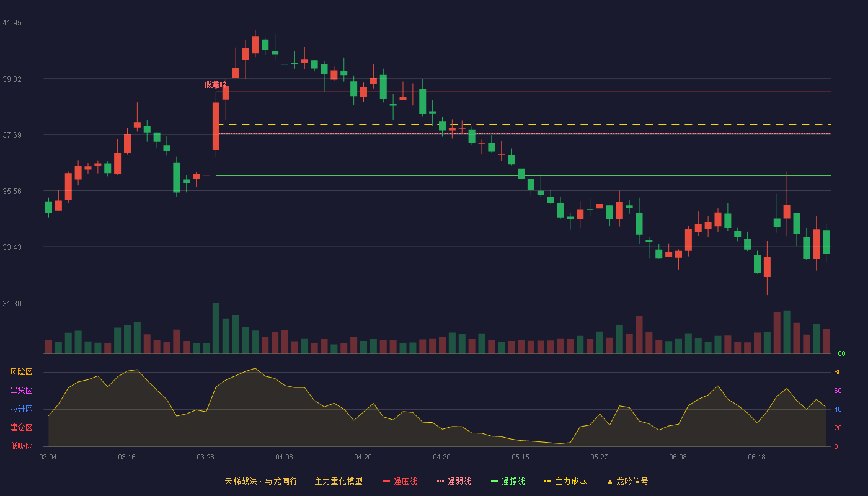Click the tallest volume bar near 03-26
Image resolution: width=868 pixels, height=496 pixels.
[216, 328]
